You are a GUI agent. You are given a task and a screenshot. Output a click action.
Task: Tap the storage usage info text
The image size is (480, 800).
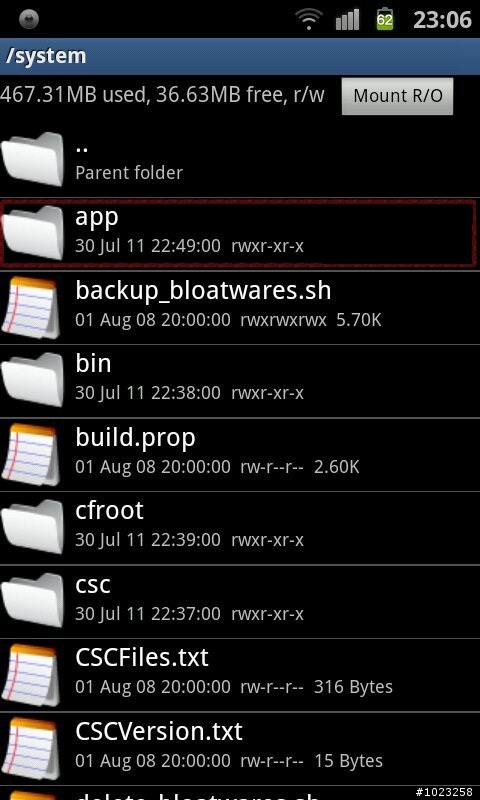[x=162, y=95]
